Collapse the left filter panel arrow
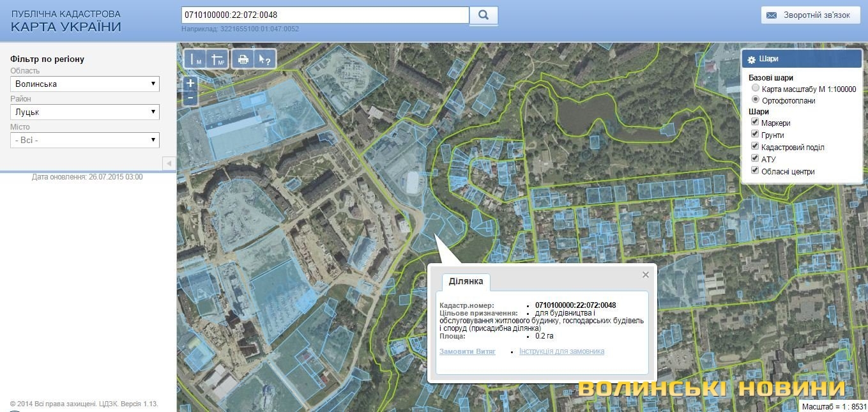 click(x=169, y=164)
